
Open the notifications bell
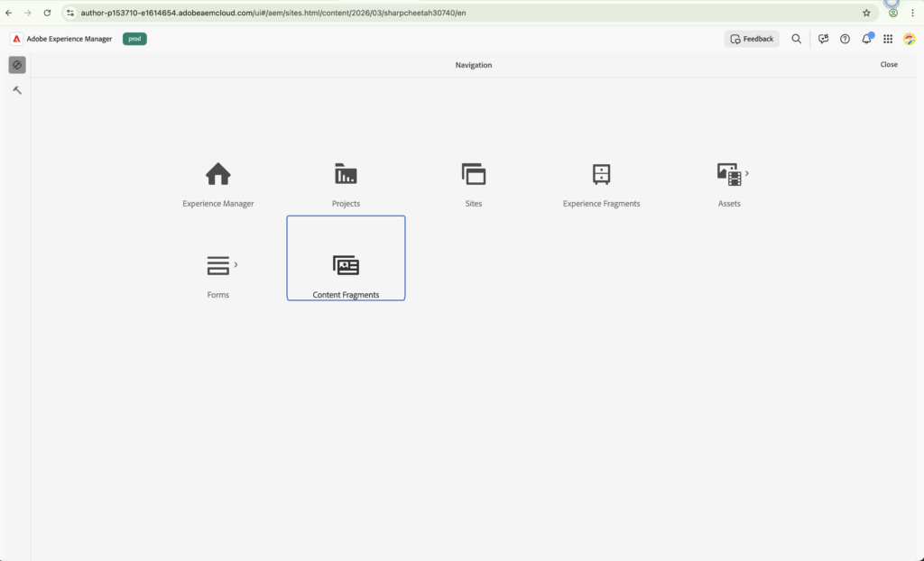[x=865, y=39]
